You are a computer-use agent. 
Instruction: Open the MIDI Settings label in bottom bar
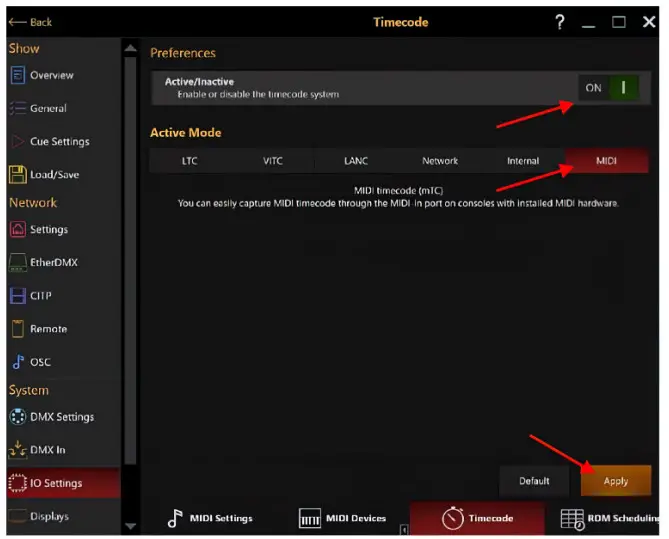[221, 518]
